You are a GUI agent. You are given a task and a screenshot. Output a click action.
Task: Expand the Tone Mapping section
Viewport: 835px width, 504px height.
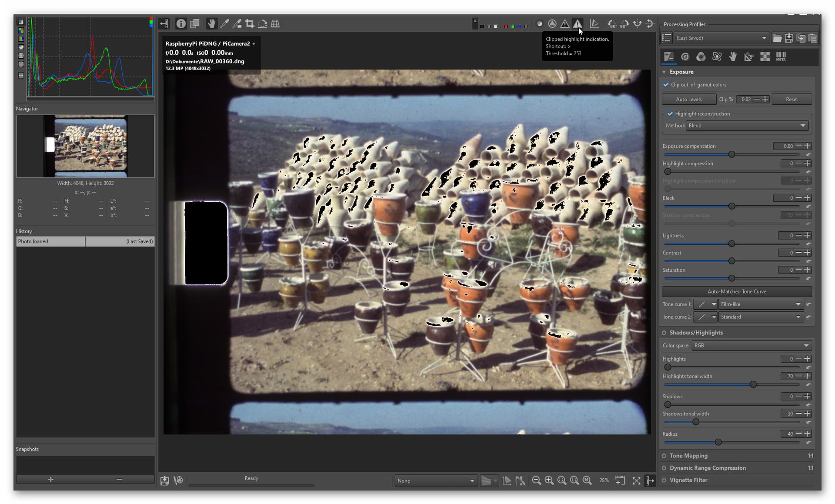[688, 456]
